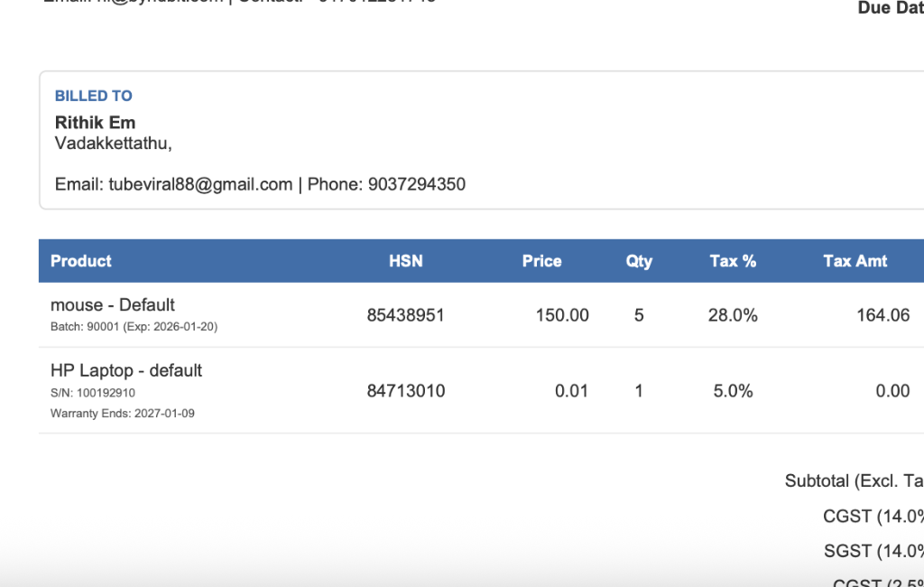This screenshot has height=587, width=924.
Task: Click the Qty column header
Action: [x=639, y=261]
